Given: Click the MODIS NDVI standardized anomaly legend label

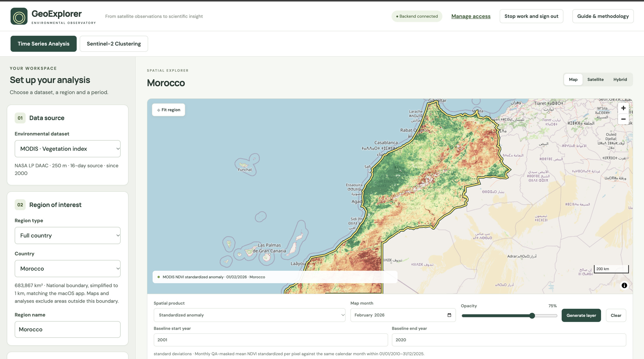Looking at the screenshot, I should tap(214, 277).
